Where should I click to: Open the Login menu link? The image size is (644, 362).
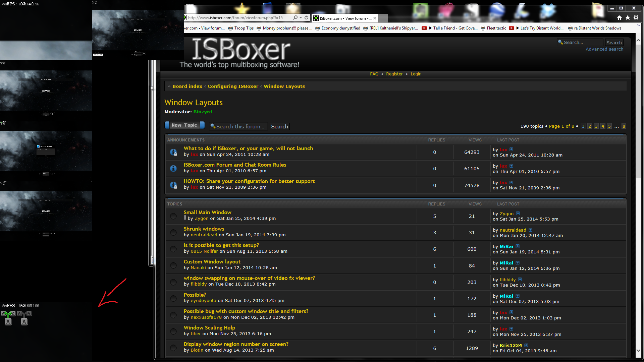coord(416,74)
